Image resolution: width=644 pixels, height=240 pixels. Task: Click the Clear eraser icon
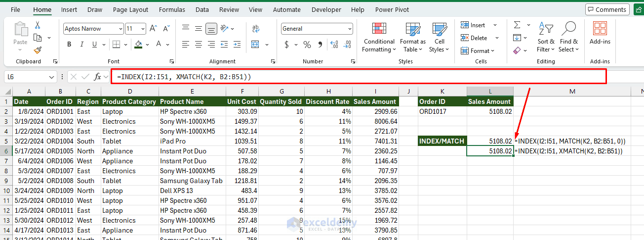coord(517,50)
